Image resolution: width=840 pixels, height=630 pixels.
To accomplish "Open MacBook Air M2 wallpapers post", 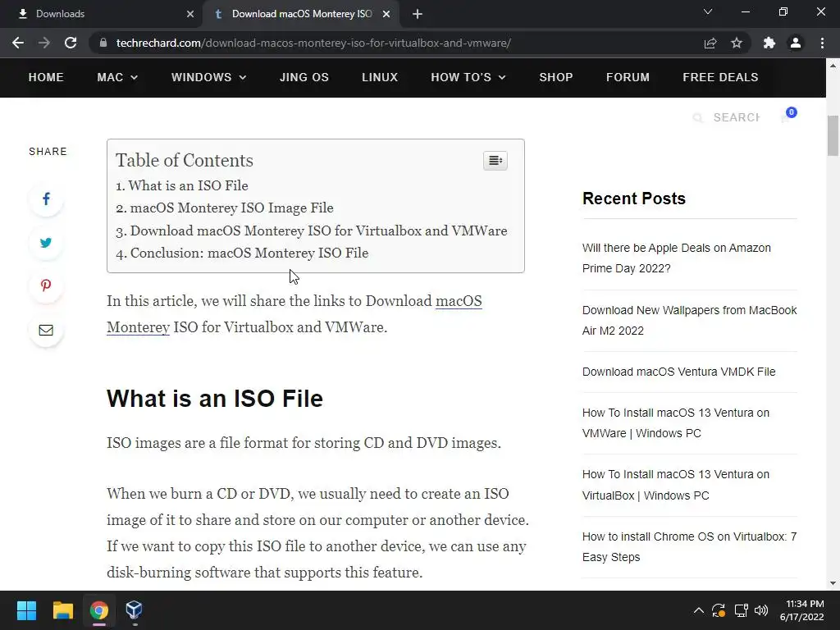I will tap(689, 321).
